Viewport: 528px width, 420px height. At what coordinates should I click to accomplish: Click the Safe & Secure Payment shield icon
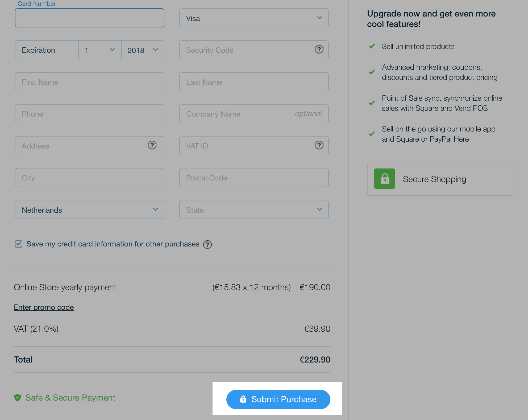18,398
